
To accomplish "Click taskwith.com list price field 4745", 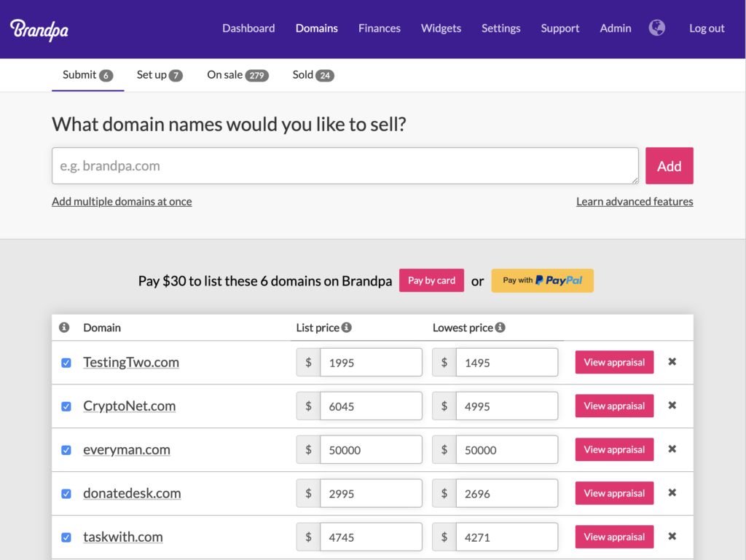I will coord(371,537).
